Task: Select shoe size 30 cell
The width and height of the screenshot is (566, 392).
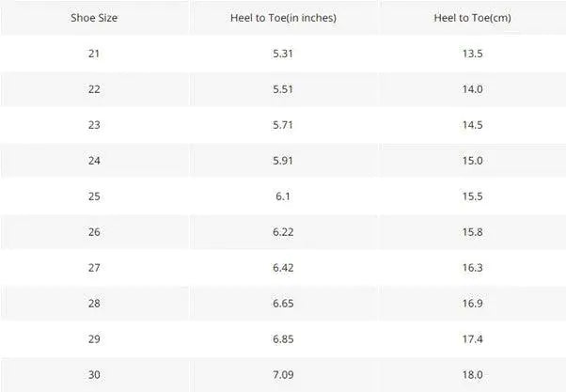Action: click(93, 375)
